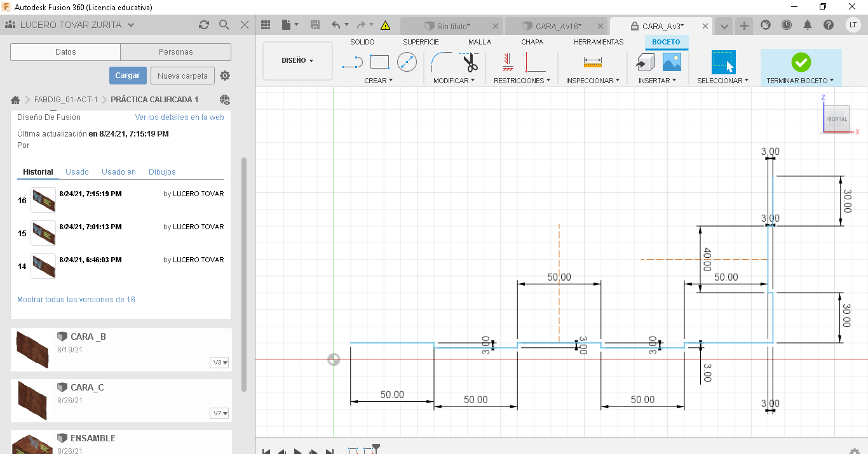
Task: Click Mostrar todas las versiones de 16
Action: point(76,300)
